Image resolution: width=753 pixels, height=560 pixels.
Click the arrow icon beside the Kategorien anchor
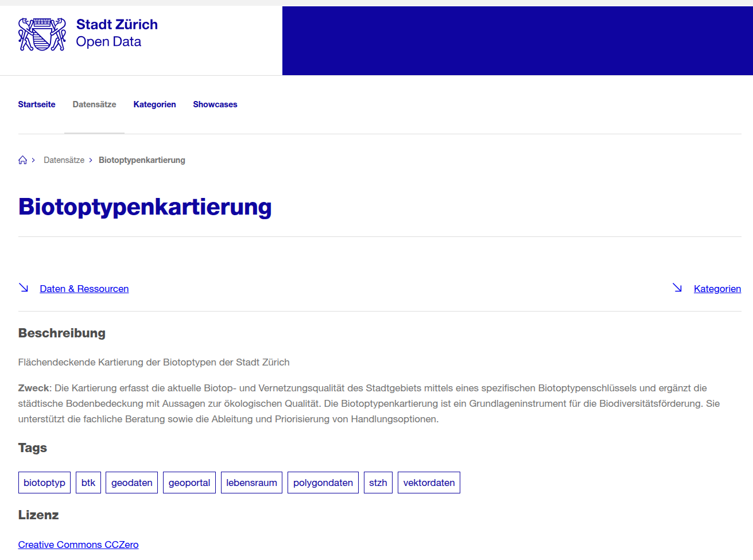pyautogui.click(x=677, y=287)
